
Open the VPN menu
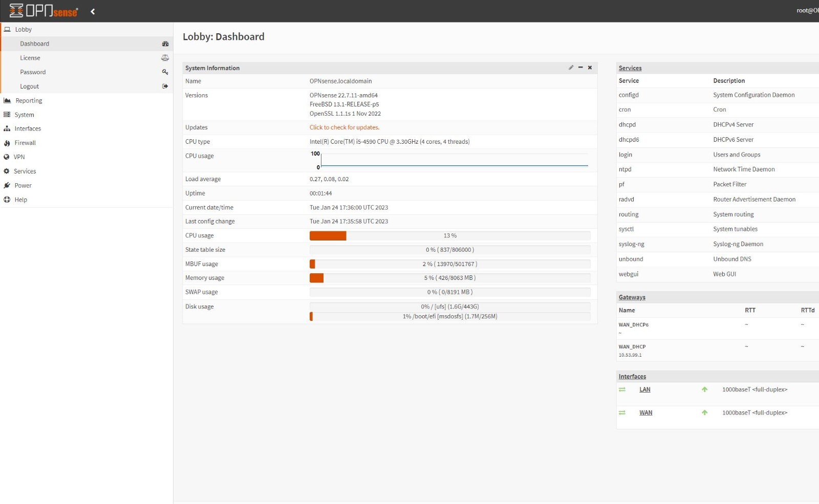(19, 157)
